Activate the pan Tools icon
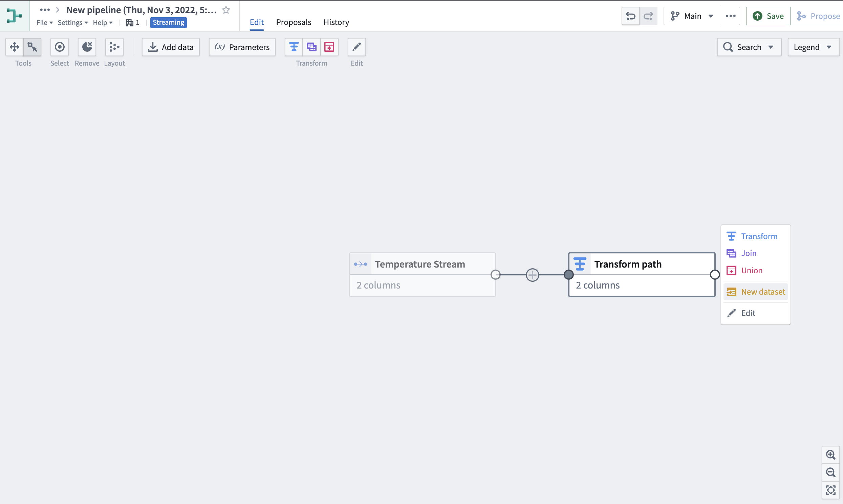The image size is (843, 504). (x=14, y=47)
